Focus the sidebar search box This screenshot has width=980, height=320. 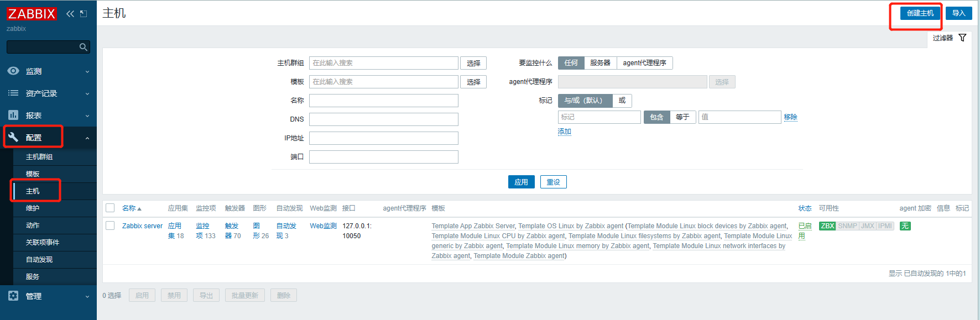43,47
